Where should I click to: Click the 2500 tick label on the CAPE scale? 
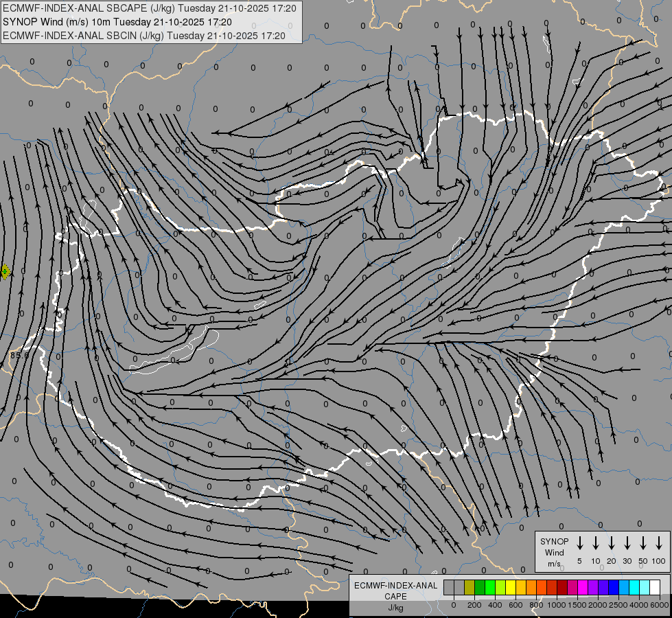click(618, 605)
